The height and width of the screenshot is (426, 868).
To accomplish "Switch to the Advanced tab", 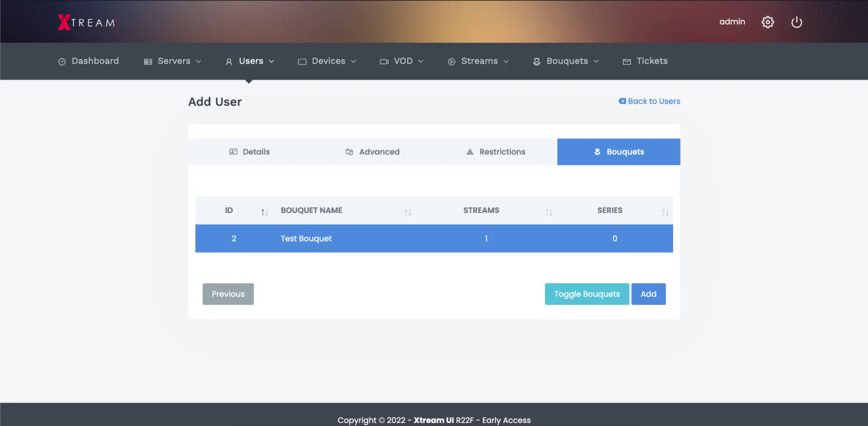I will coord(373,152).
